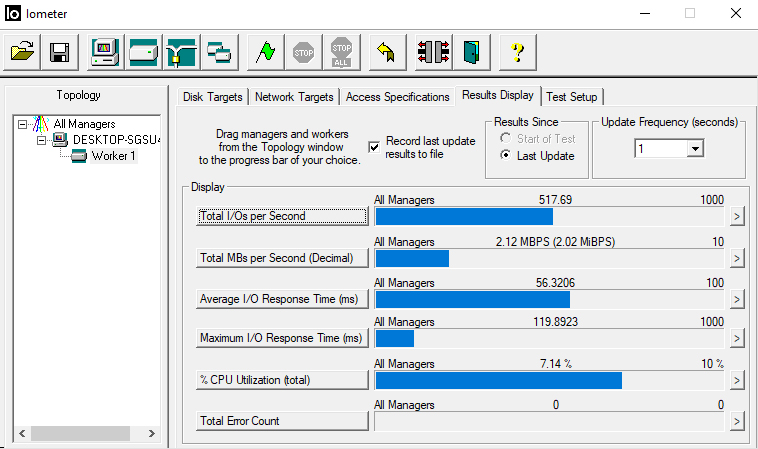Collapse the DESKTOP-SGSU manager node
This screenshot has width=758, height=449.
(42, 141)
